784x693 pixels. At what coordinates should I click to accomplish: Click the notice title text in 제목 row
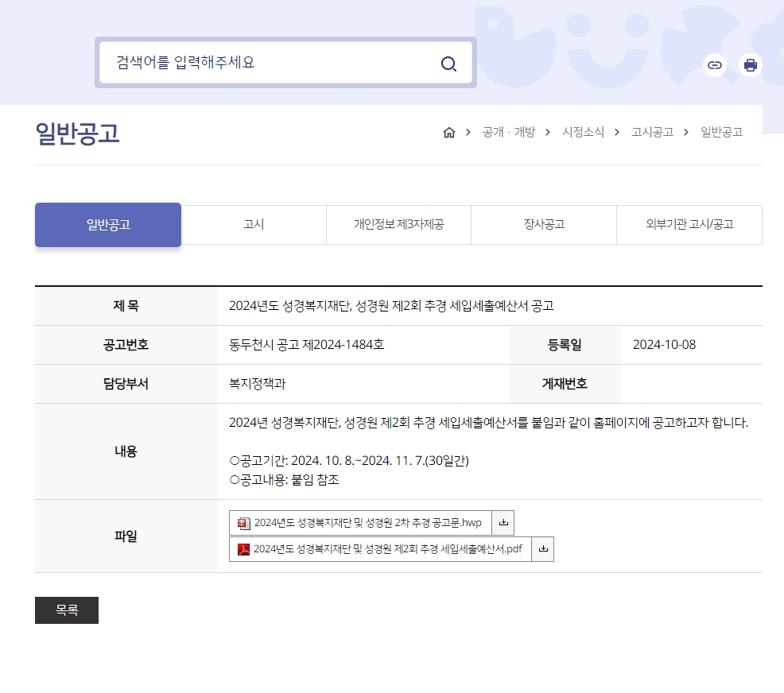point(391,306)
